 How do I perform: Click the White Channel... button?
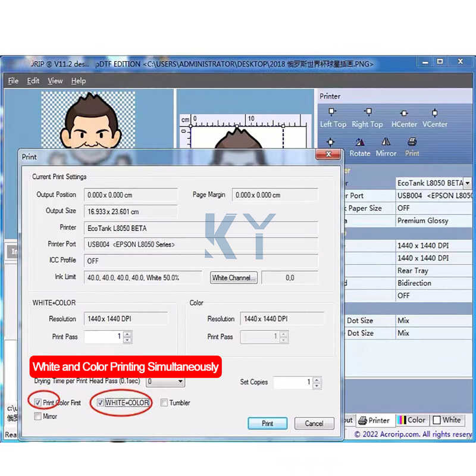234,278
